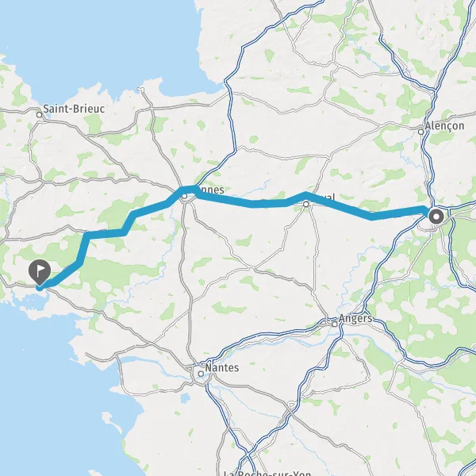Select the Saint-Brieuc city dot

(39, 115)
